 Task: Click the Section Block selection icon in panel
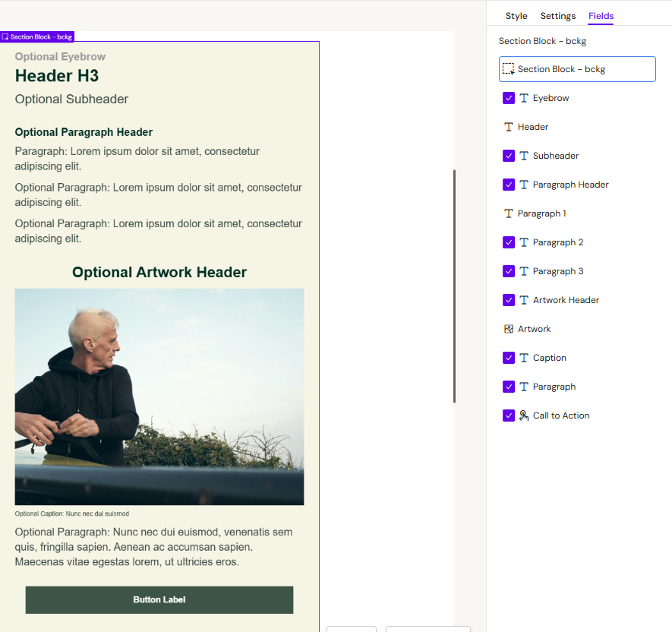pyautogui.click(x=509, y=69)
